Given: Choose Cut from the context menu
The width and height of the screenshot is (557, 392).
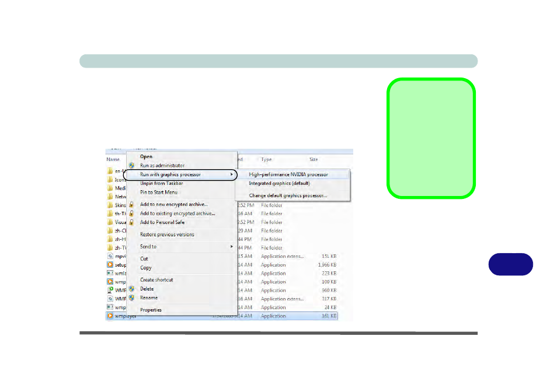Looking at the screenshot, I should (x=144, y=258).
